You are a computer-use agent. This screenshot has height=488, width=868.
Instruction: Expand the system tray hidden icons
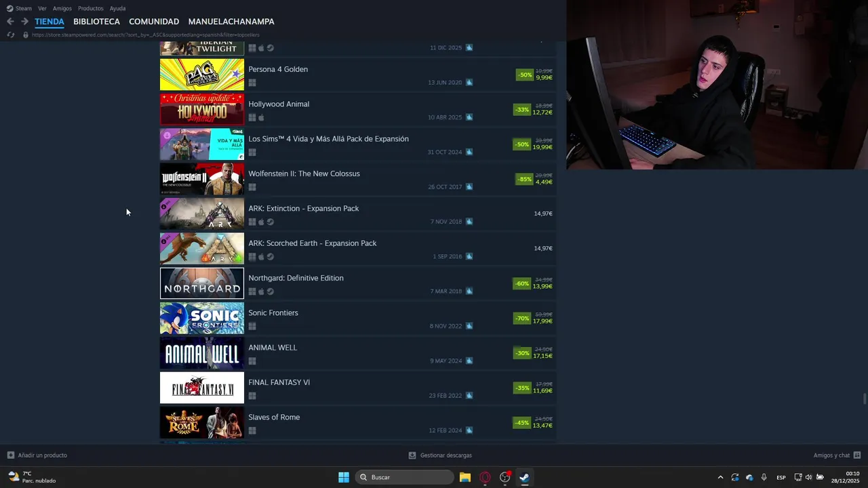point(720,477)
